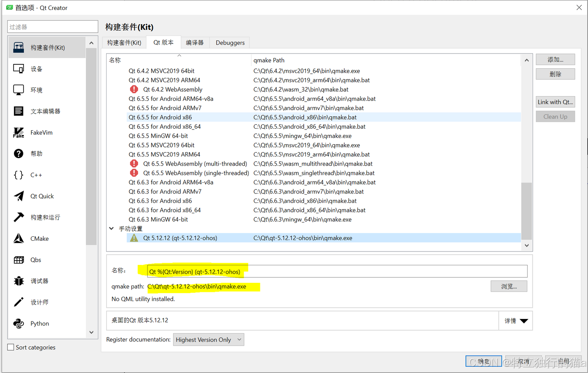Click the 名称 version name input field
This screenshot has width=588, height=373.
click(x=337, y=271)
